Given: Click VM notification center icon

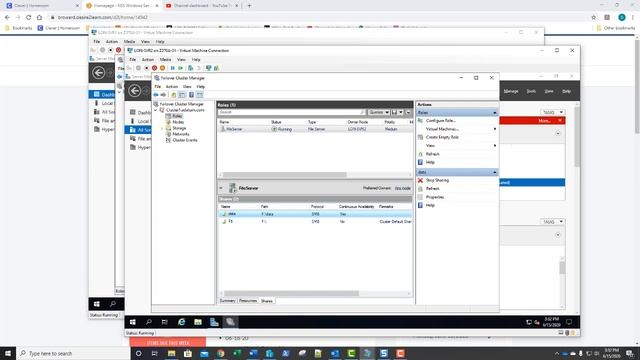Looking at the screenshot, I should point(569,322).
